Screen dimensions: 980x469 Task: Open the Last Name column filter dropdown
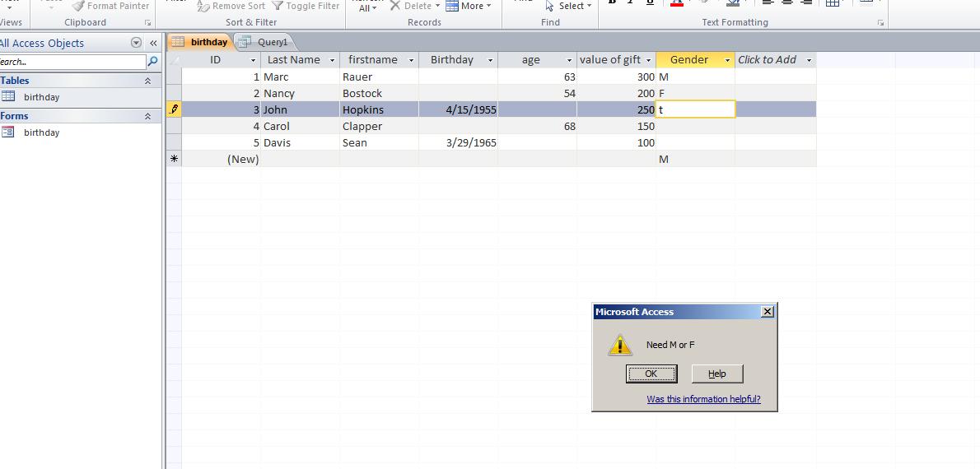pos(333,61)
